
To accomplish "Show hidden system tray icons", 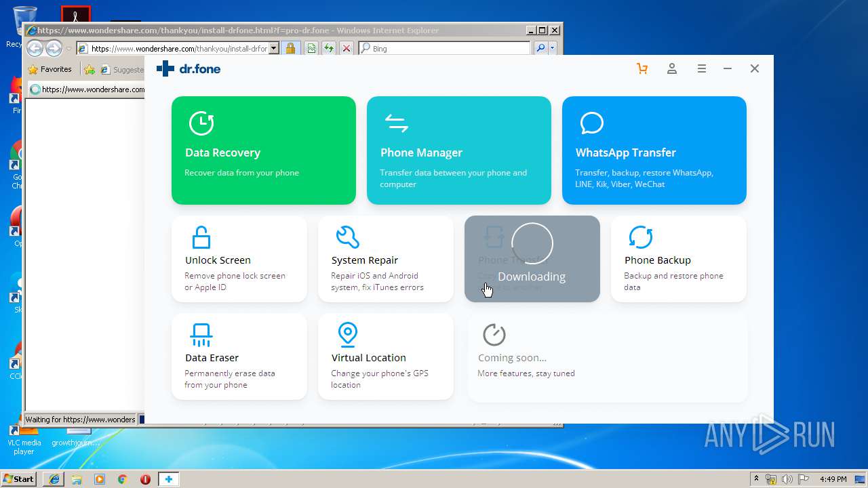I will pos(757,479).
